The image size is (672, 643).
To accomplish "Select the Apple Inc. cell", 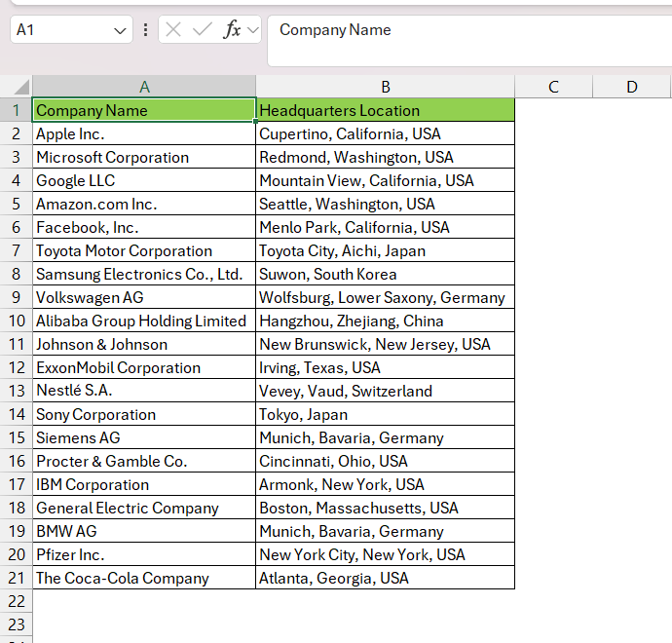I will 144,133.
